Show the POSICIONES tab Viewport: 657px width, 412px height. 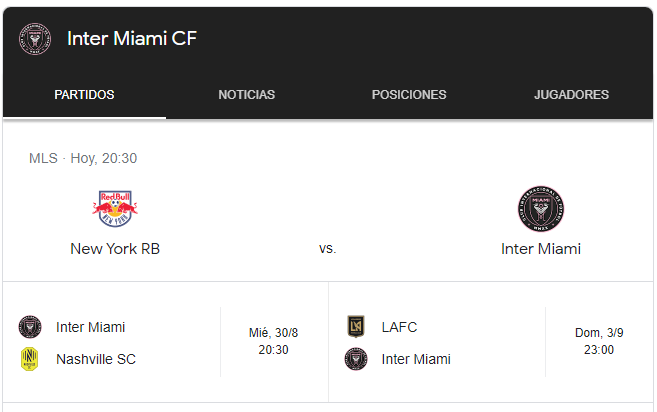click(x=409, y=95)
